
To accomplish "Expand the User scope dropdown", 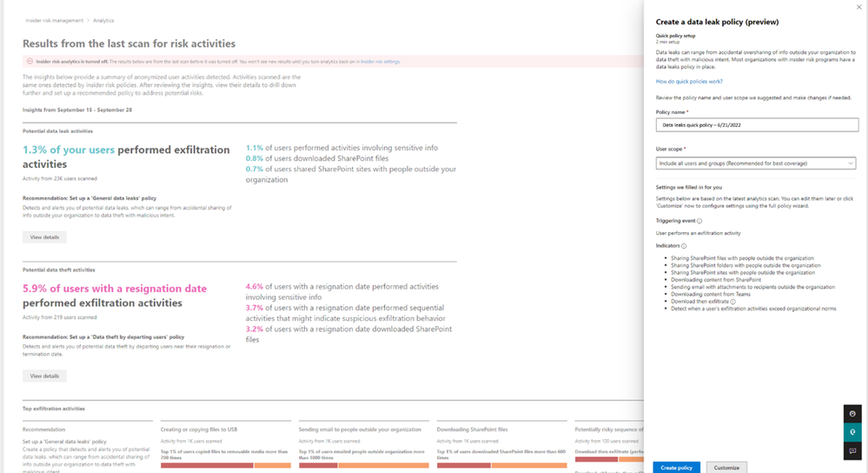I will point(756,163).
